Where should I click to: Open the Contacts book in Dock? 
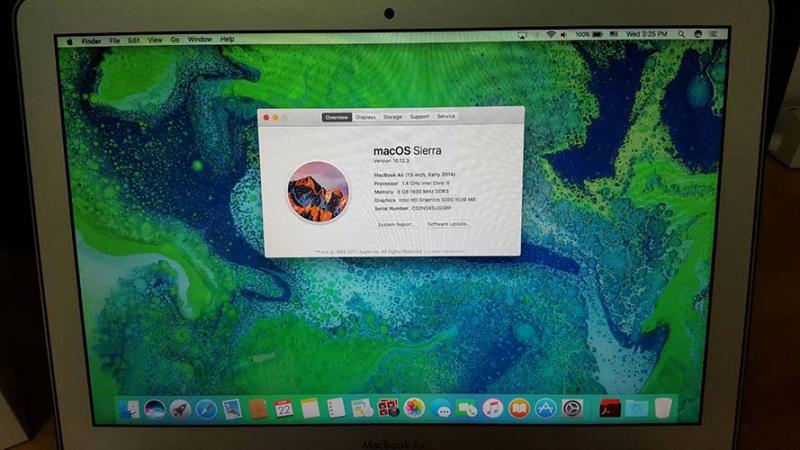(x=258, y=409)
